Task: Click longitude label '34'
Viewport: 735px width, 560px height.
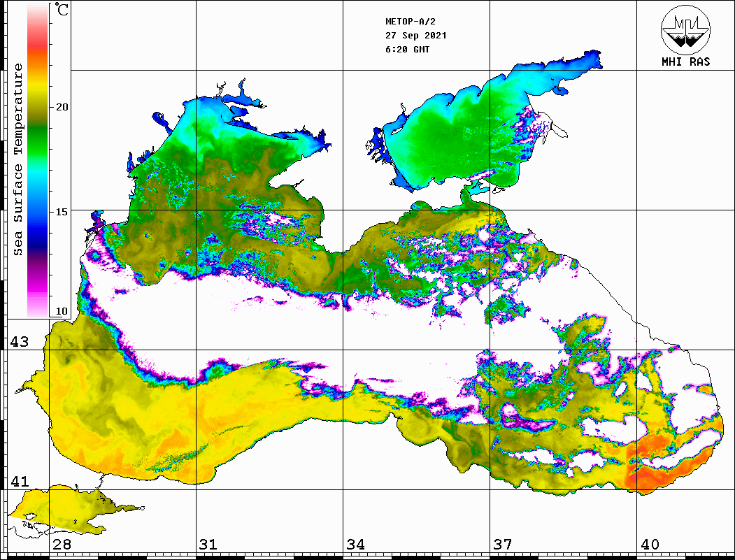Action: 355,544
